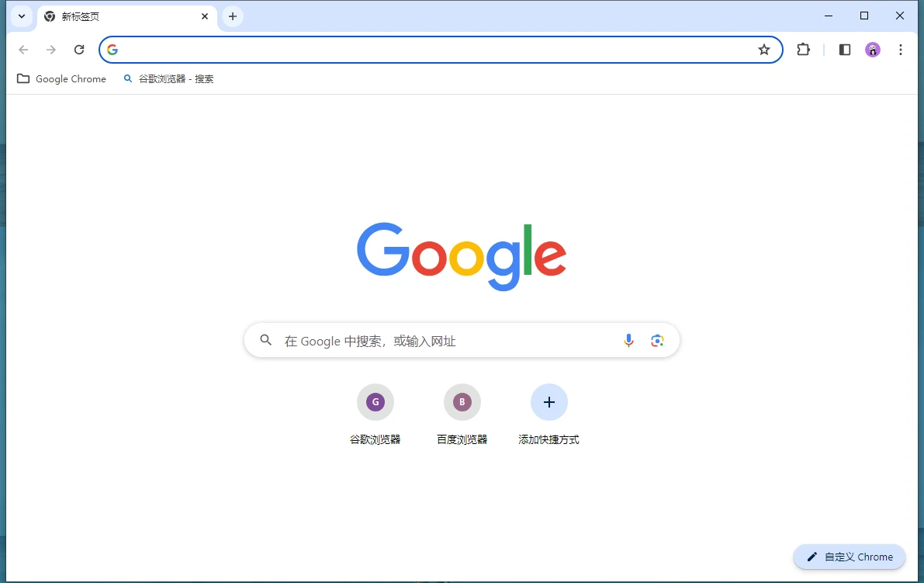Screen dimensions: 924x583
Task: Click the Google icon in the address bar
Action: point(112,50)
